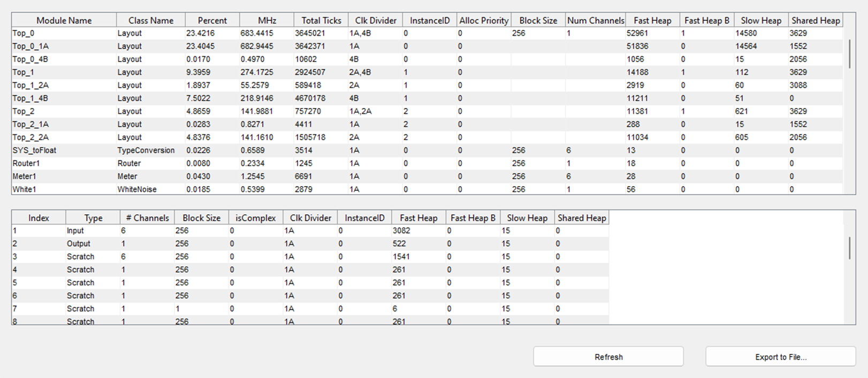Click the Percent column header
This screenshot has height=378, width=868.
point(212,20)
